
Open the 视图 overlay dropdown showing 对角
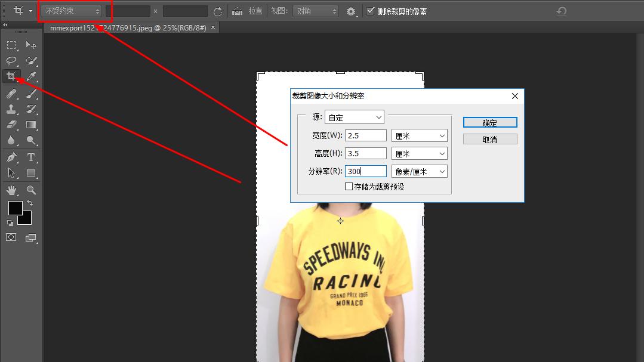(316, 10)
